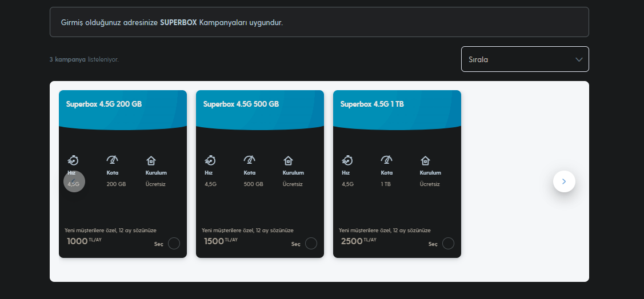Click the Kurulum house icon on 200 GB card
Image resolution: width=644 pixels, height=299 pixels.
[x=151, y=160]
